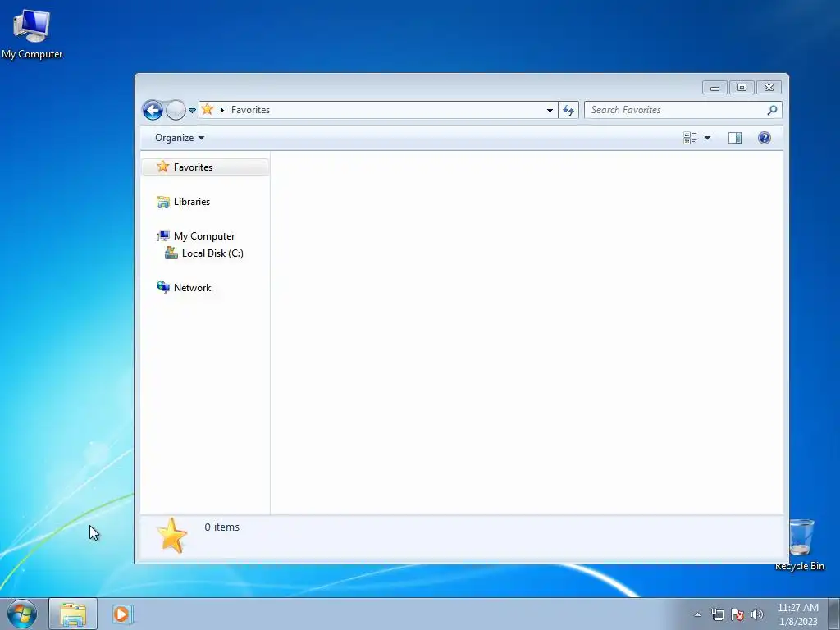The height and width of the screenshot is (630, 840).
Task: Open the view options dropdown arrow
Action: point(707,138)
